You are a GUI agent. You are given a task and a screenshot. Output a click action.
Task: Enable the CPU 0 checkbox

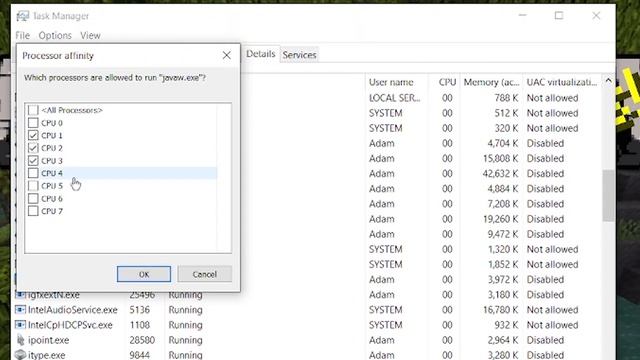pyautogui.click(x=33, y=123)
